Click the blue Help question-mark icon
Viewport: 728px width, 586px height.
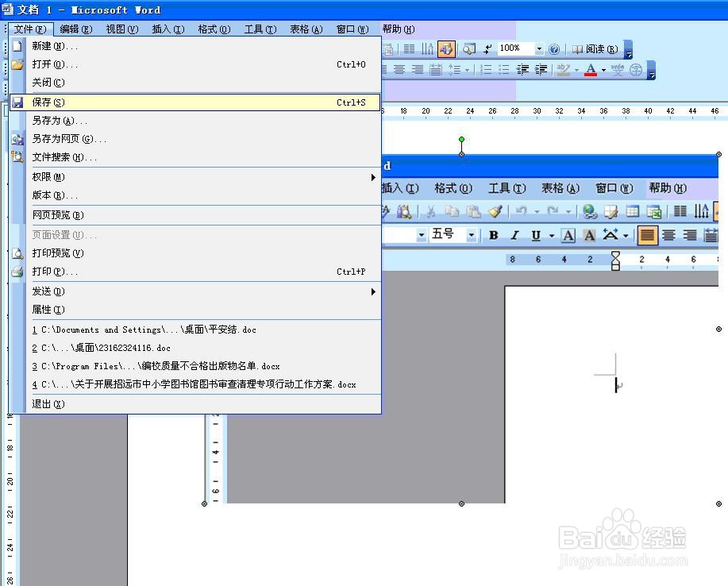pyautogui.click(x=554, y=48)
